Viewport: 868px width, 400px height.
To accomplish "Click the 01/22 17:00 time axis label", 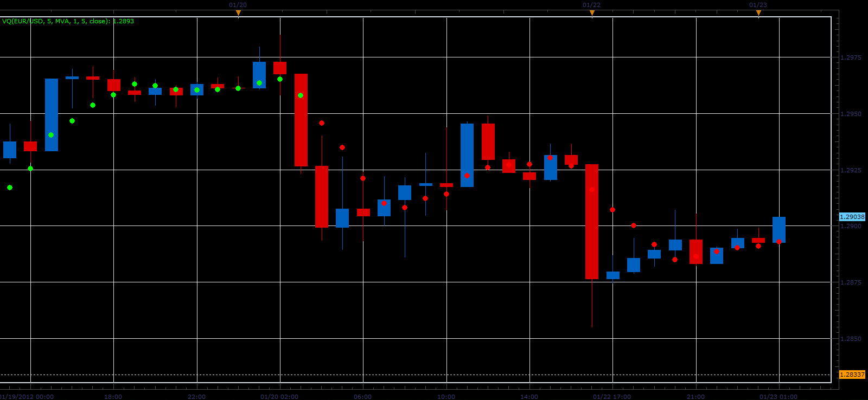I will pyautogui.click(x=612, y=396).
